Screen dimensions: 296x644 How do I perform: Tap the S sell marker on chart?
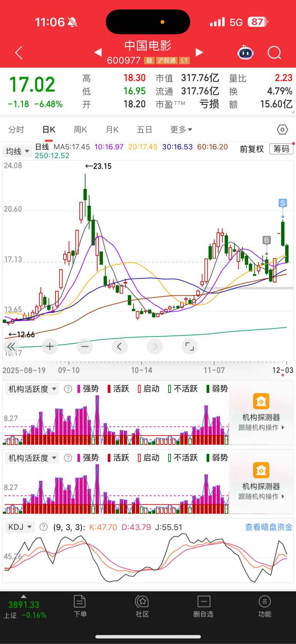coord(283,203)
